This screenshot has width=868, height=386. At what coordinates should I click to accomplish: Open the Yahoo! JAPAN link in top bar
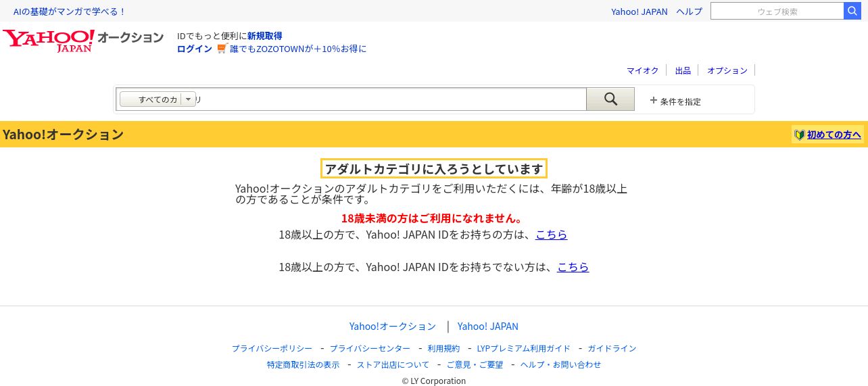pyautogui.click(x=640, y=11)
